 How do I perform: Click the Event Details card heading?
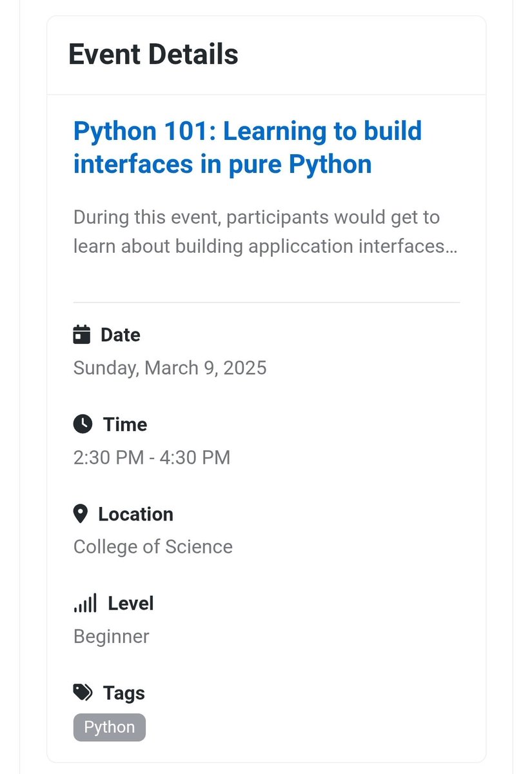point(153,54)
